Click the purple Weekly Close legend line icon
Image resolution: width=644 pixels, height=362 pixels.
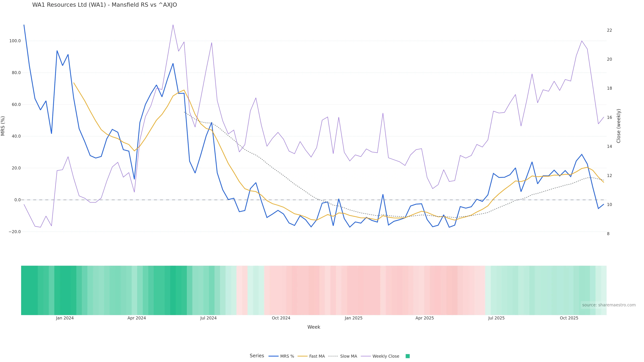[366, 356]
